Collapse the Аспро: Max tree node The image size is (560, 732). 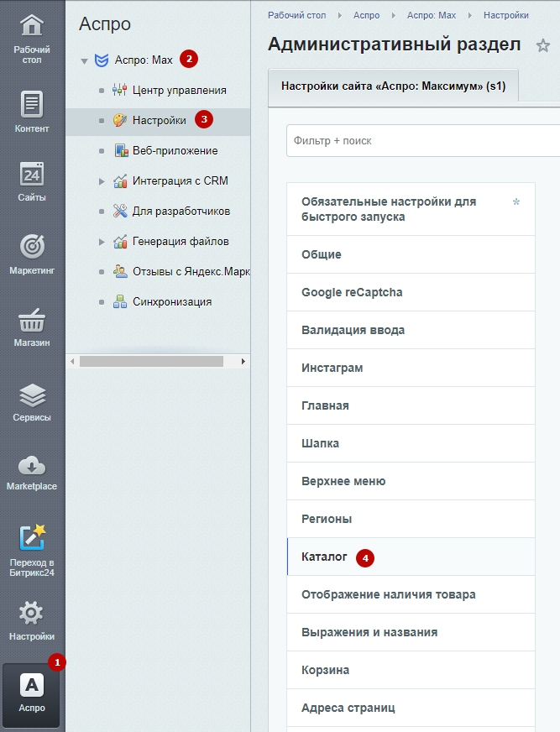[84, 60]
